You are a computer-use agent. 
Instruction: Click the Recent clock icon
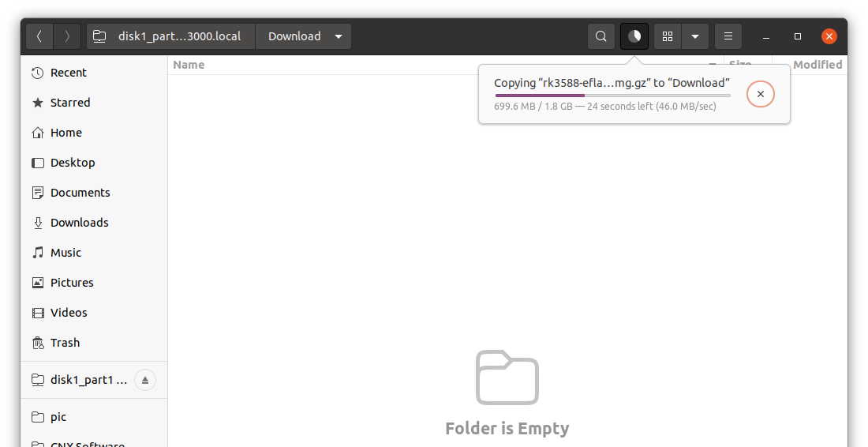tap(38, 73)
